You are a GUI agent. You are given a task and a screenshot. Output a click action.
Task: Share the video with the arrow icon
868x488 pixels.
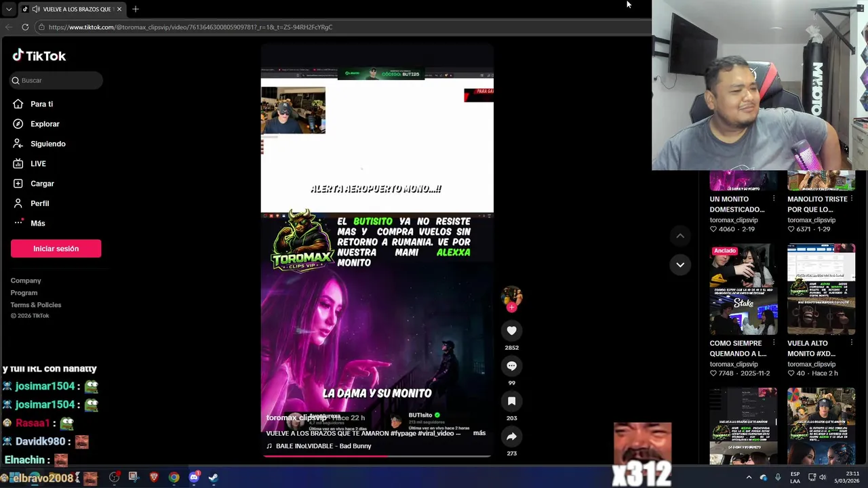(x=511, y=436)
